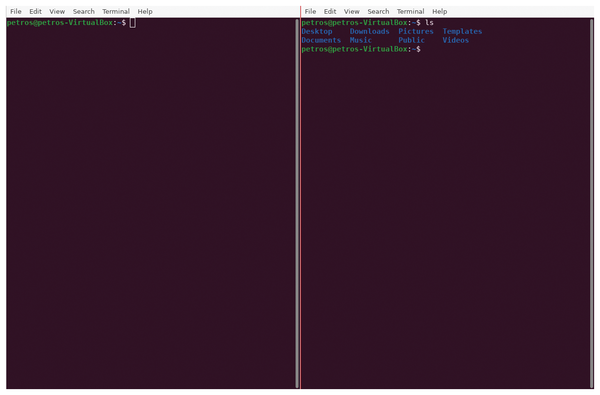Click the right terminal's vertical scrollbar

point(592,203)
